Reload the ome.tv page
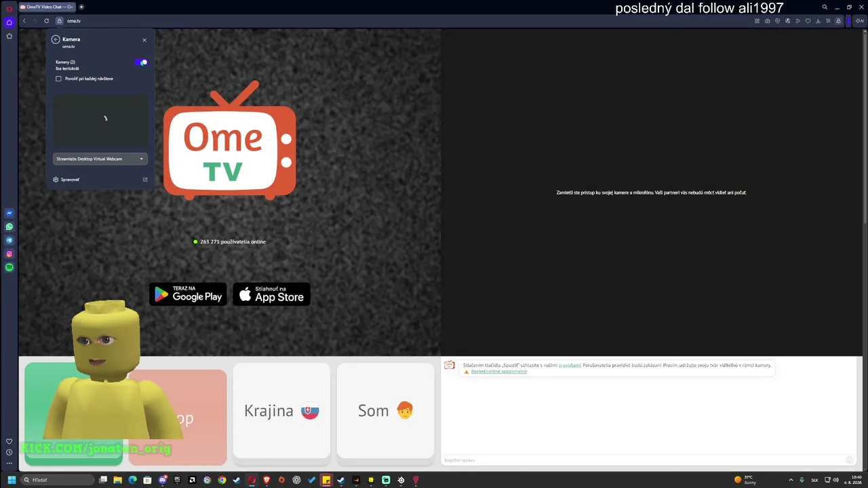Viewport: 868px width, 488px height. tap(46, 21)
